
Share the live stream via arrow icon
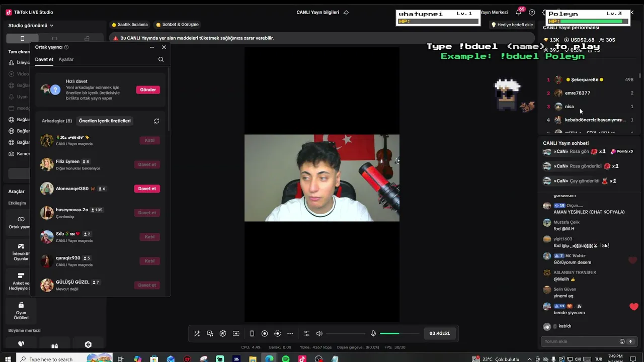pyautogui.click(x=346, y=12)
